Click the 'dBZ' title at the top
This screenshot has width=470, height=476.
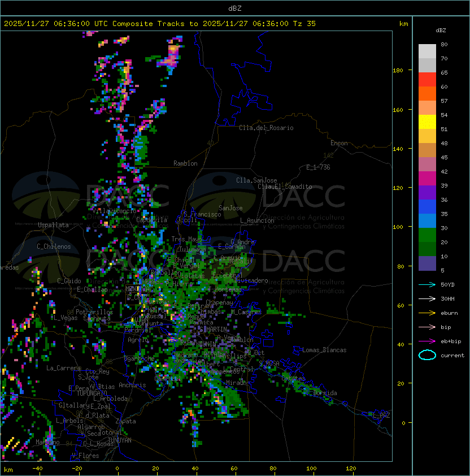[235, 8]
